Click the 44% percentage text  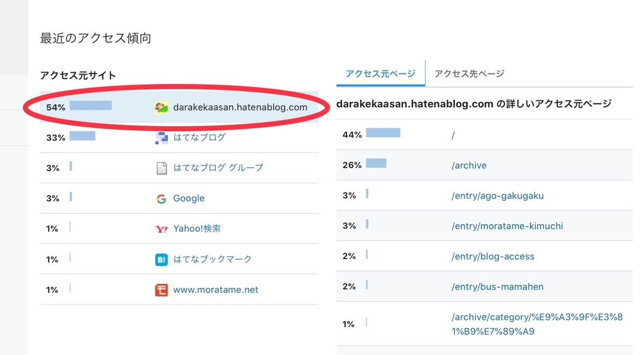pyautogui.click(x=352, y=135)
